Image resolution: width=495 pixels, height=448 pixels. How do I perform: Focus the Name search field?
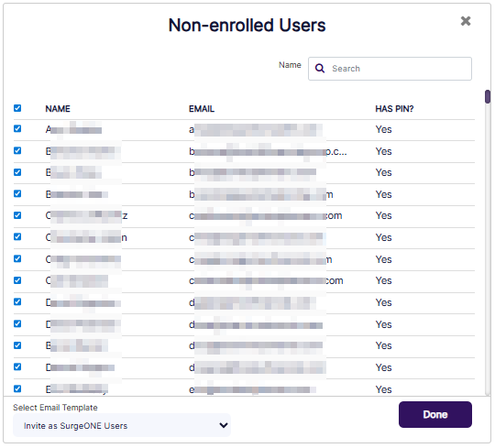tap(390, 69)
